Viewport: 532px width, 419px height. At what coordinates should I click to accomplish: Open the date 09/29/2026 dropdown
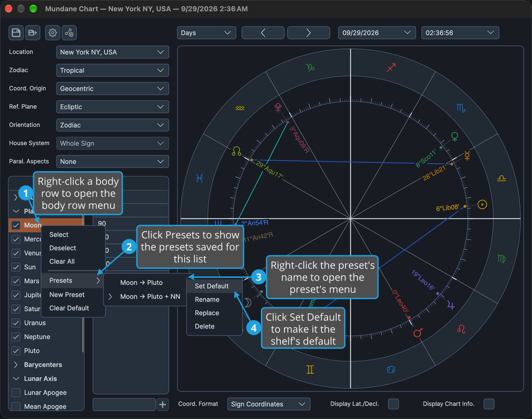click(x=377, y=33)
